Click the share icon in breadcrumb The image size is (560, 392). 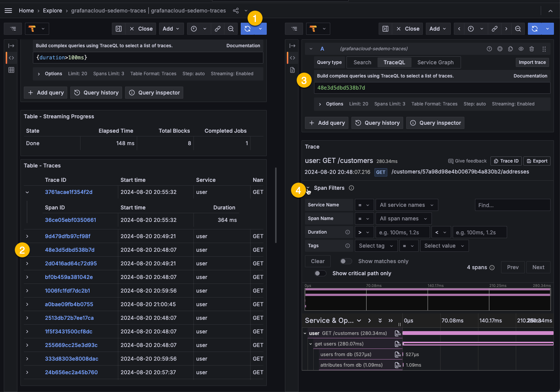pyautogui.click(x=236, y=11)
